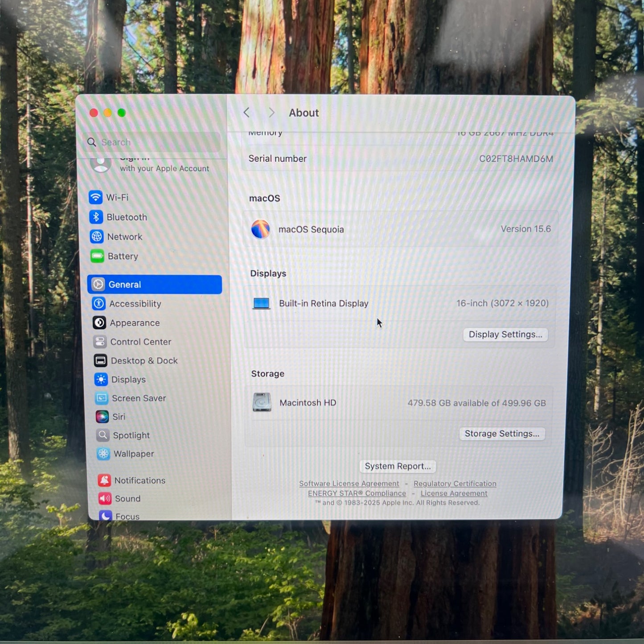The width and height of the screenshot is (644, 644).
Task: Click the About page title
Action: [x=304, y=113]
